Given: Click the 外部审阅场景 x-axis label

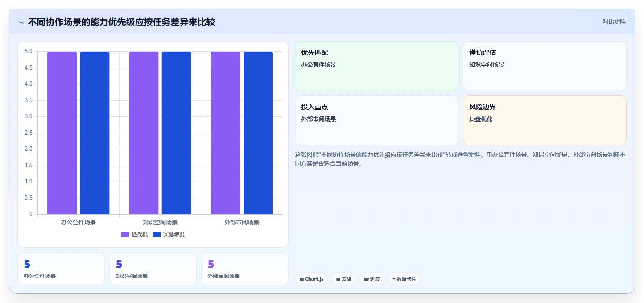Looking at the screenshot, I should tap(242, 222).
